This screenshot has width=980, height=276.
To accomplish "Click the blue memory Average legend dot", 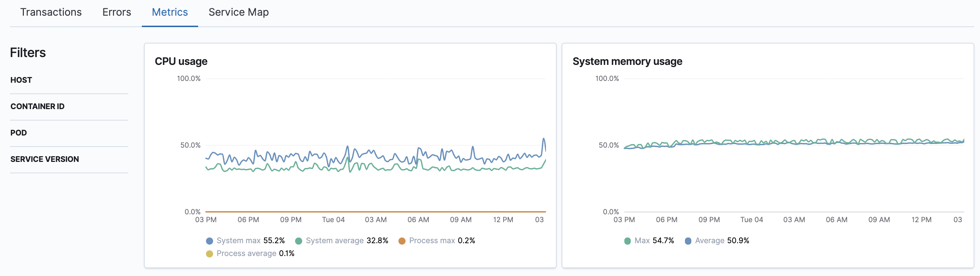I will pyautogui.click(x=688, y=241).
